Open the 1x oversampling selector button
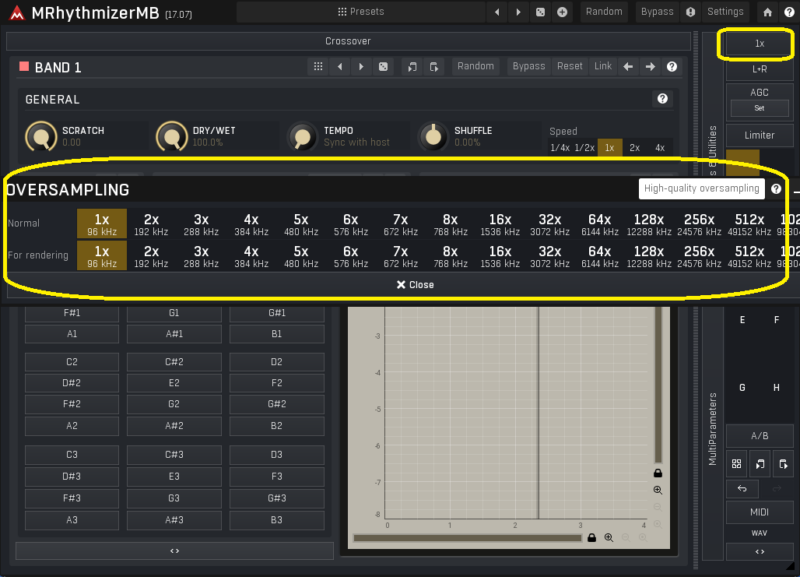The width and height of the screenshot is (800, 577). (x=759, y=44)
